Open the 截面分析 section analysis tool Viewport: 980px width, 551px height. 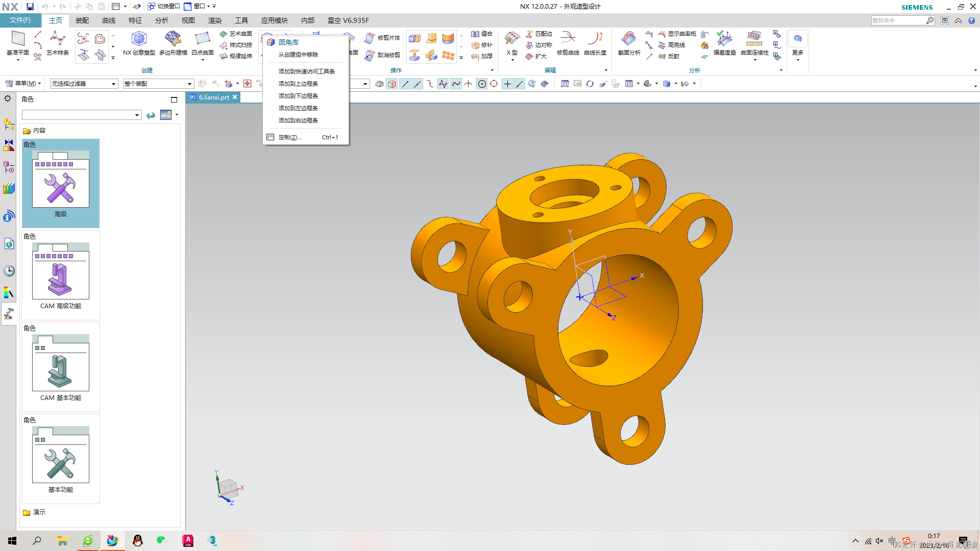pos(629,43)
